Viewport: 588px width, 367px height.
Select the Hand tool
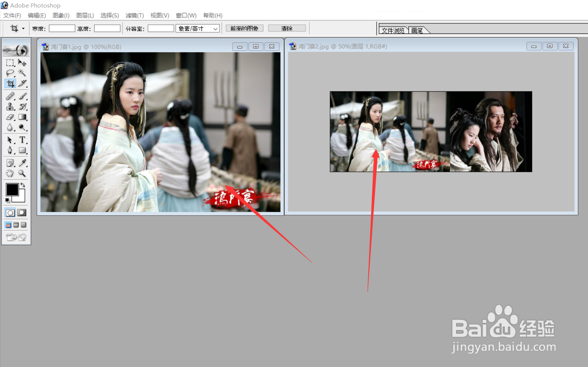10,173
